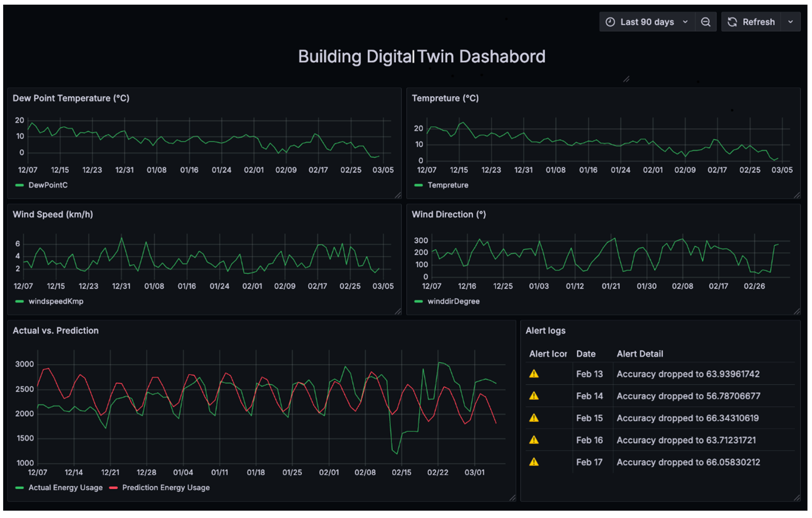812x518 pixels.
Task: Click the zoom out time range icon
Action: [705, 22]
